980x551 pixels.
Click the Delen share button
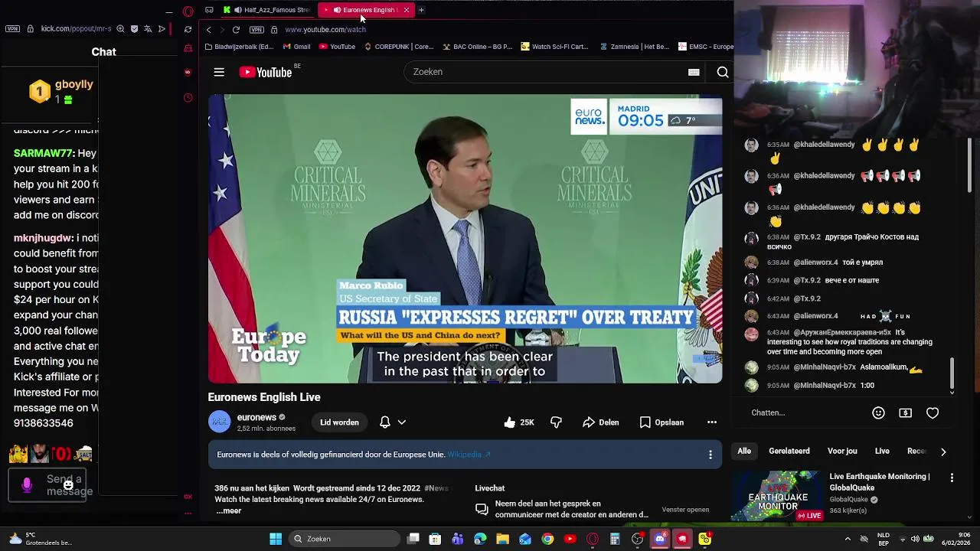click(600, 422)
